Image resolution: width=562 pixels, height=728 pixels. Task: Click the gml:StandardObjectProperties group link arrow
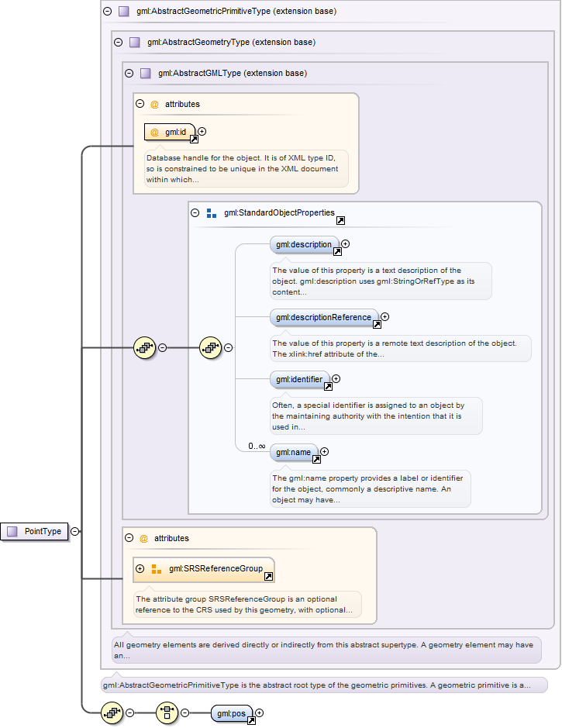[x=340, y=221]
